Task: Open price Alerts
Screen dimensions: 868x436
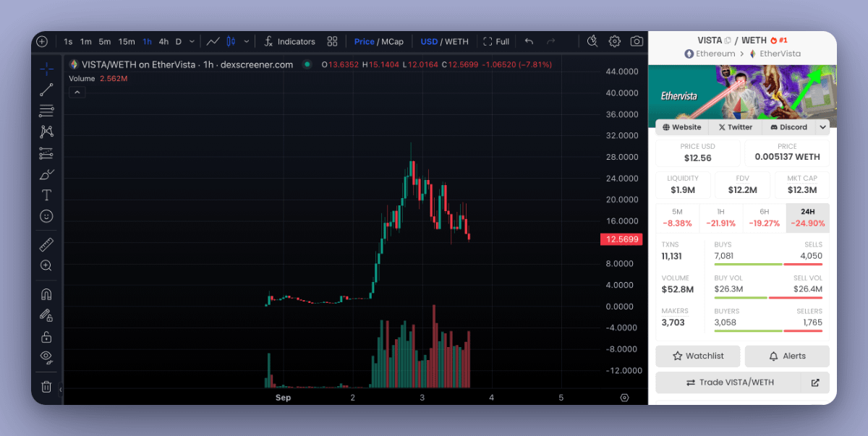Action: (x=787, y=356)
